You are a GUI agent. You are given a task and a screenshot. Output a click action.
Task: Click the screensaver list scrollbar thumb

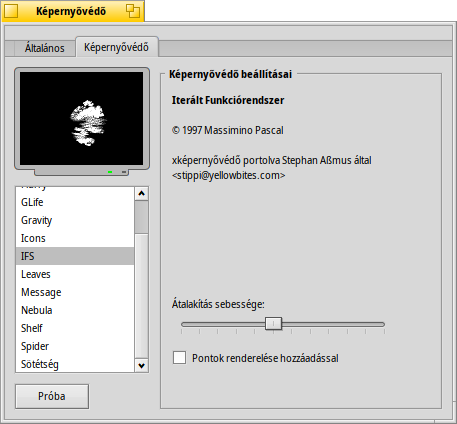pos(142,217)
